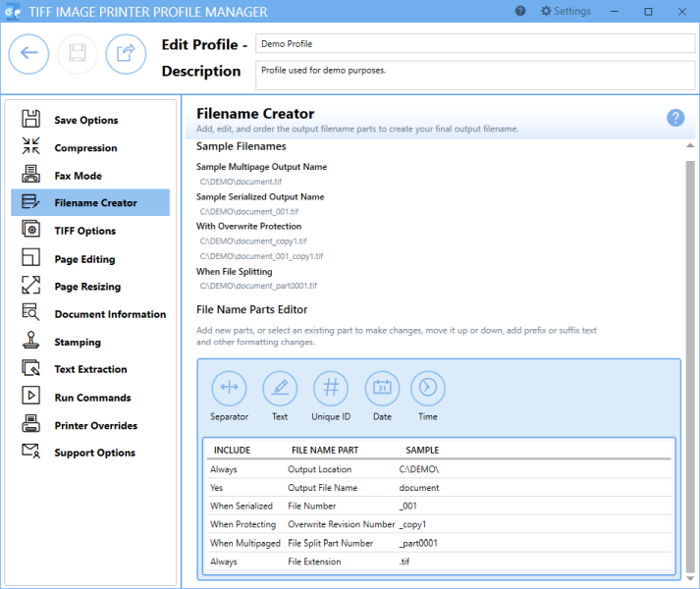
Task: Click the 'When Protecting' include cell
Action: [x=242, y=524]
